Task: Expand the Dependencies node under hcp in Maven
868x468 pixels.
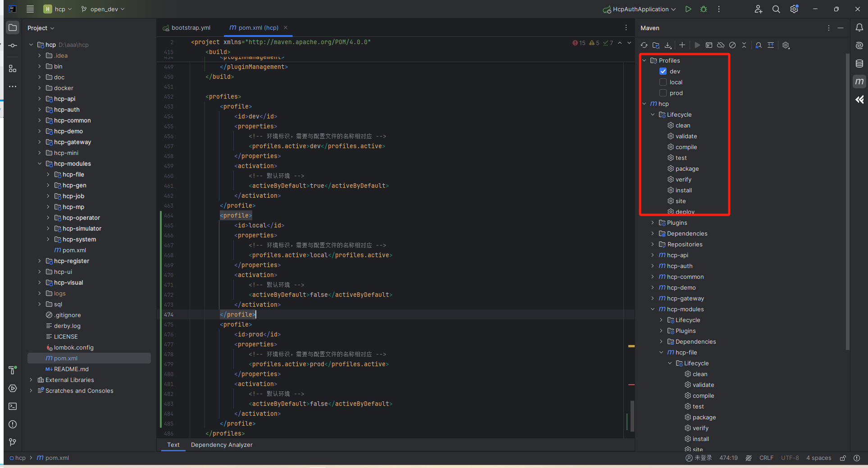Action: tap(653, 233)
